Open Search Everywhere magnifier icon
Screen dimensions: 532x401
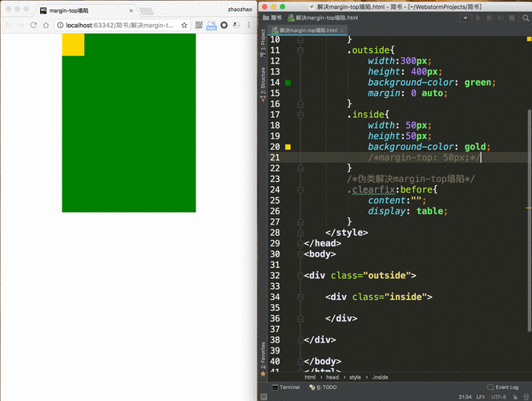526,18
